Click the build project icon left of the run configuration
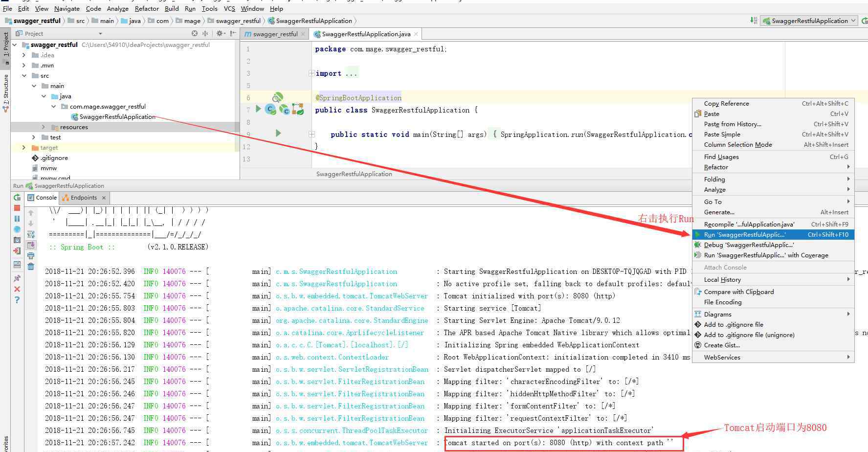868x452 pixels. [754, 21]
